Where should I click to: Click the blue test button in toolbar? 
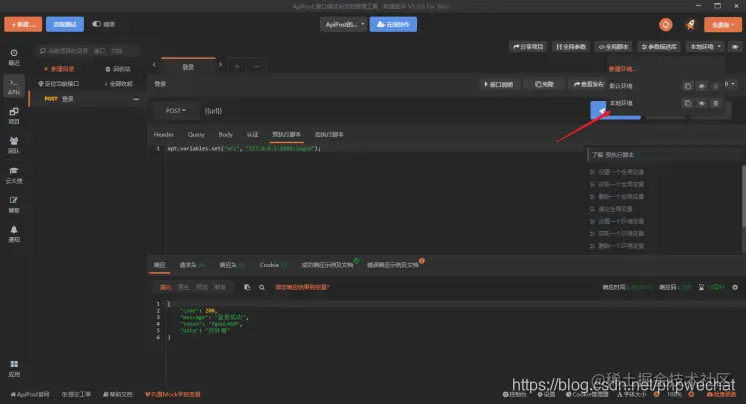(x=65, y=24)
